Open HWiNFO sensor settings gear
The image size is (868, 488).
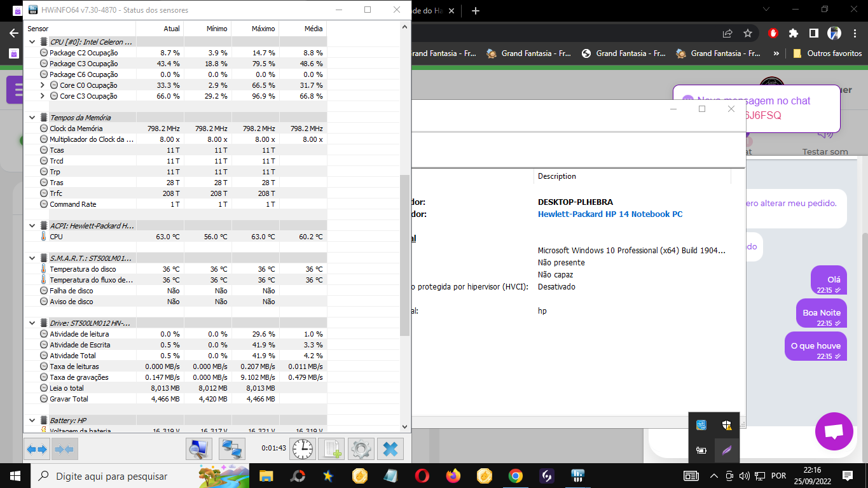point(361,449)
